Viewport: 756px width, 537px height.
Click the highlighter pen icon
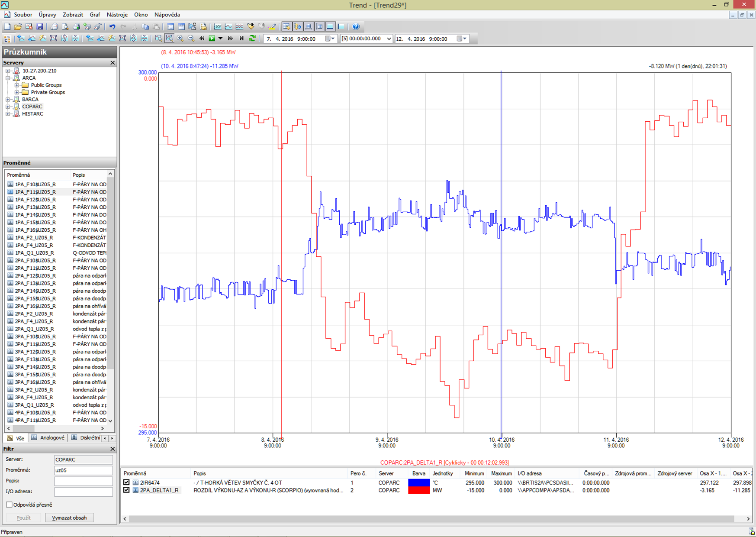(x=272, y=26)
